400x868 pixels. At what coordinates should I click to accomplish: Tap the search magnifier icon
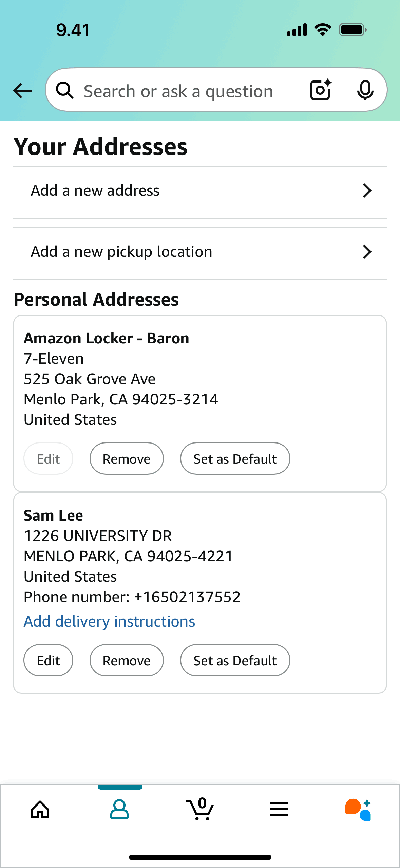point(64,91)
